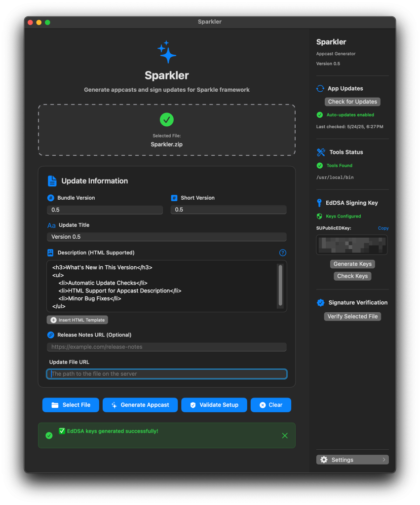Focus the Release Notes URL field

point(167,347)
